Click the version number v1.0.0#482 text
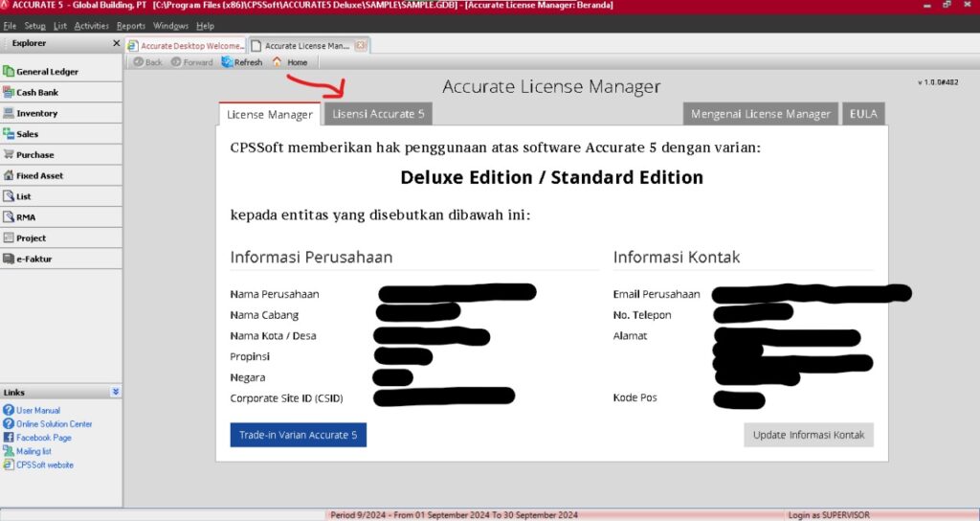Image resolution: width=980 pixels, height=521 pixels. [x=938, y=82]
